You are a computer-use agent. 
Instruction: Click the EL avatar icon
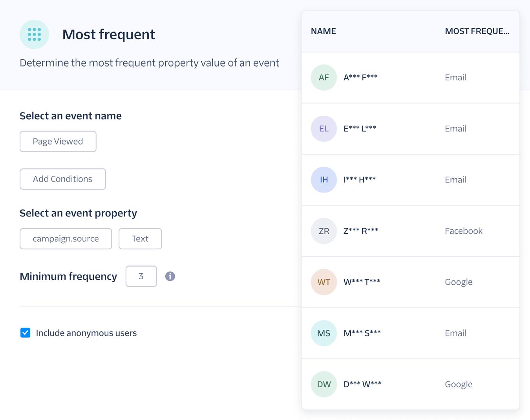click(x=324, y=129)
